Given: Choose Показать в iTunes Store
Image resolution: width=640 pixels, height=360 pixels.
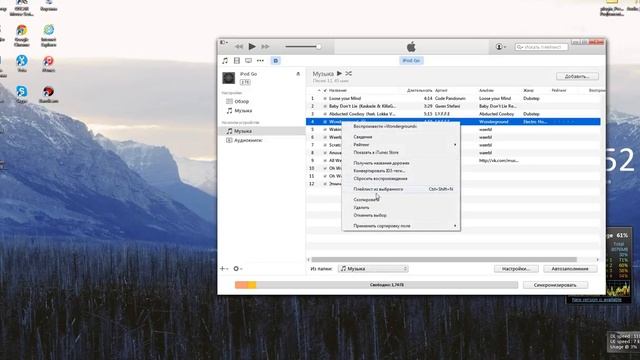Looking at the screenshot, I should [x=376, y=153].
